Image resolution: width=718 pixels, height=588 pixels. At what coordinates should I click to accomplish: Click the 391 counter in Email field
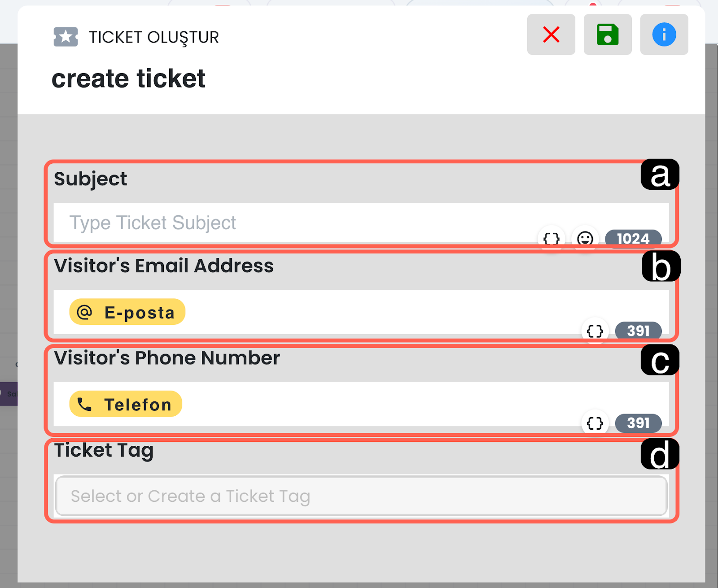click(638, 331)
